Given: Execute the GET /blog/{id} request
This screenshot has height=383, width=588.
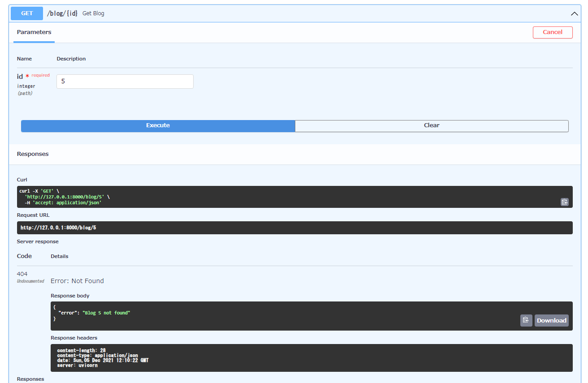Looking at the screenshot, I should click(x=158, y=125).
